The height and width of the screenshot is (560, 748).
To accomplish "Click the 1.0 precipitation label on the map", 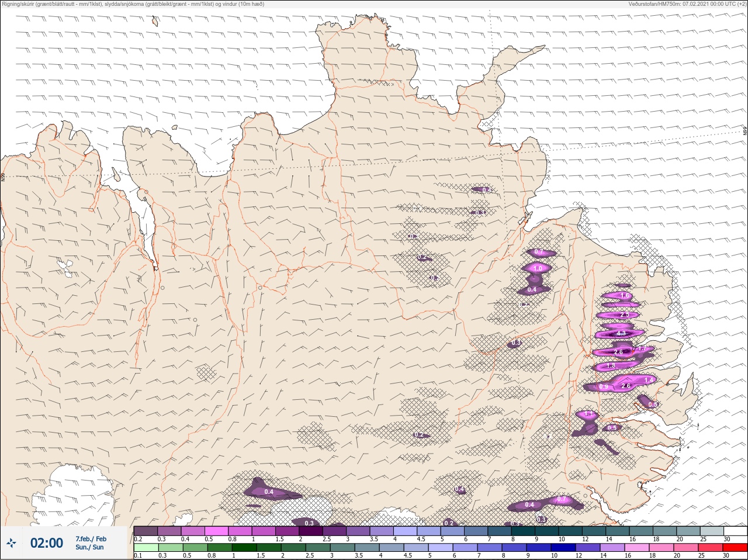I will [x=538, y=268].
